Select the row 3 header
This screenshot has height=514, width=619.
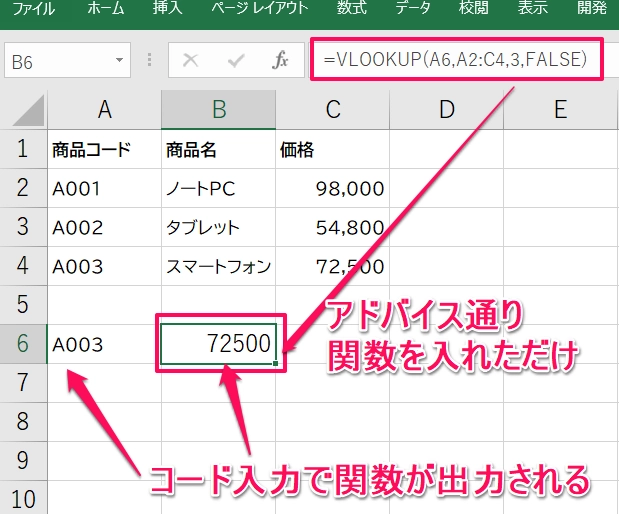[23, 227]
